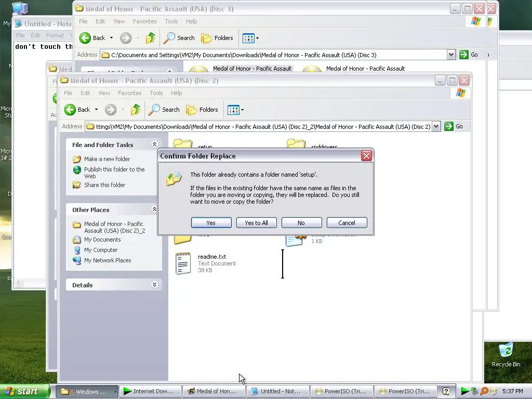
Task: Collapse File and Folder Tasks panel
Action: click(x=154, y=144)
